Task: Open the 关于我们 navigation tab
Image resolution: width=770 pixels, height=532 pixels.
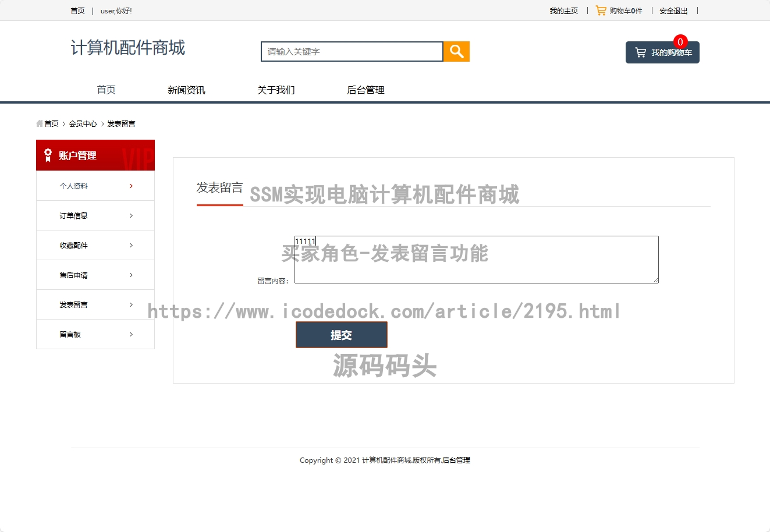Action: click(x=276, y=90)
